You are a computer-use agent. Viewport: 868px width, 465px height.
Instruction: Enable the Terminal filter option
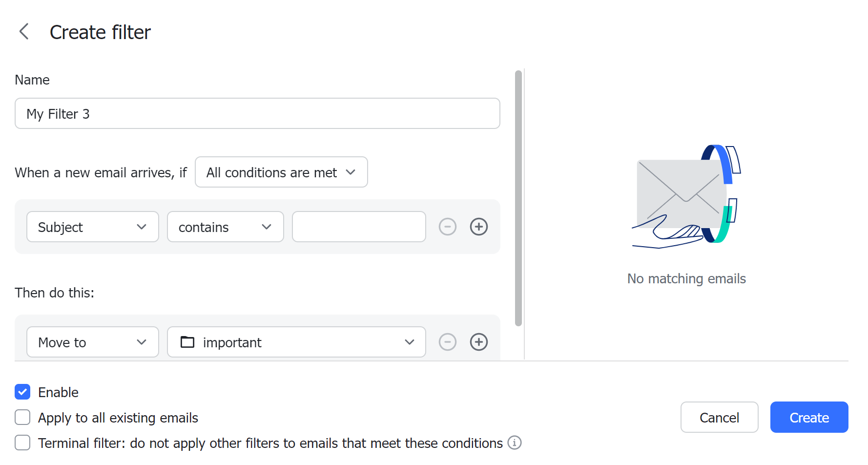22,443
